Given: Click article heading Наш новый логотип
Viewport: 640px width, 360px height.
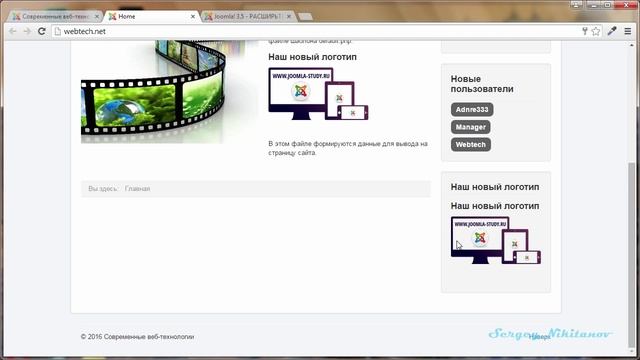Looking at the screenshot, I should (x=313, y=57).
